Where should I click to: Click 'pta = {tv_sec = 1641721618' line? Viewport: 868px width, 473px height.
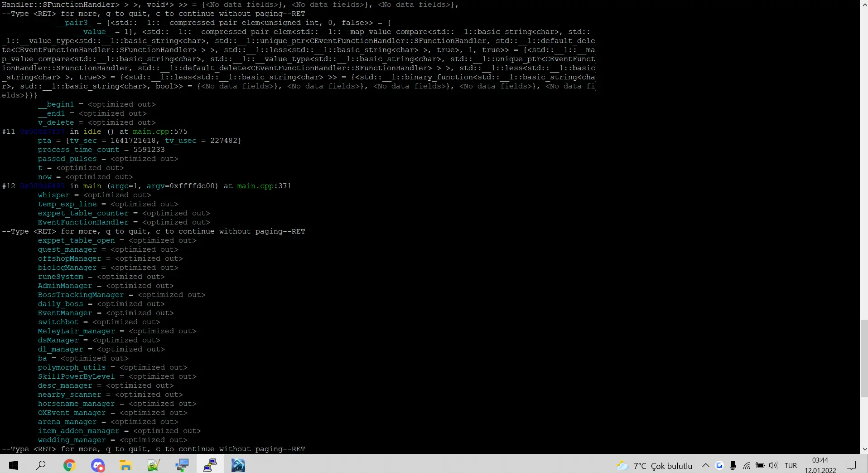tap(140, 141)
